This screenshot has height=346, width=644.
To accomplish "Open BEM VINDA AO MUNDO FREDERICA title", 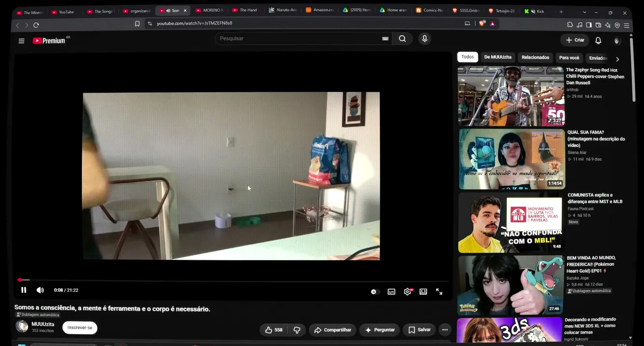I will pos(591,264).
